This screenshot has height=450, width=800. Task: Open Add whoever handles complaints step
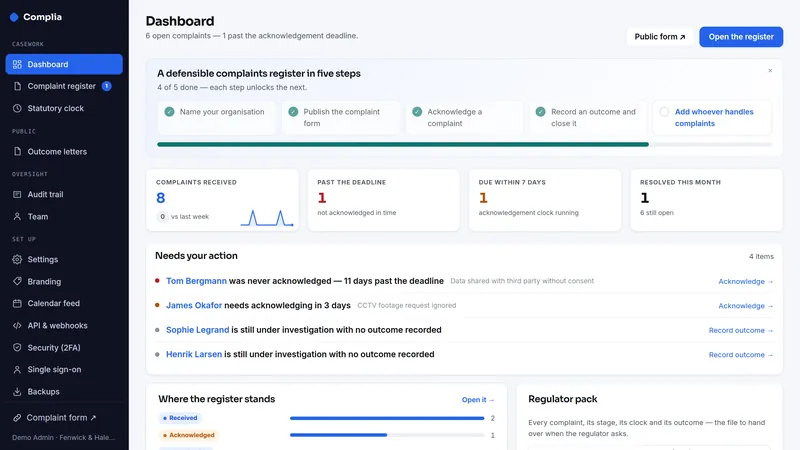tap(712, 117)
